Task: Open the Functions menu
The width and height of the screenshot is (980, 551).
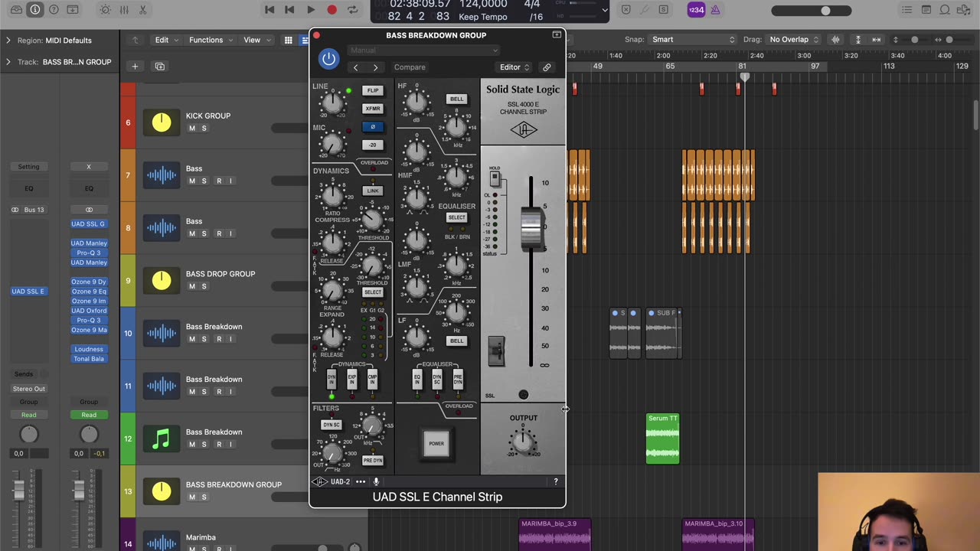Action: [x=211, y=40]
